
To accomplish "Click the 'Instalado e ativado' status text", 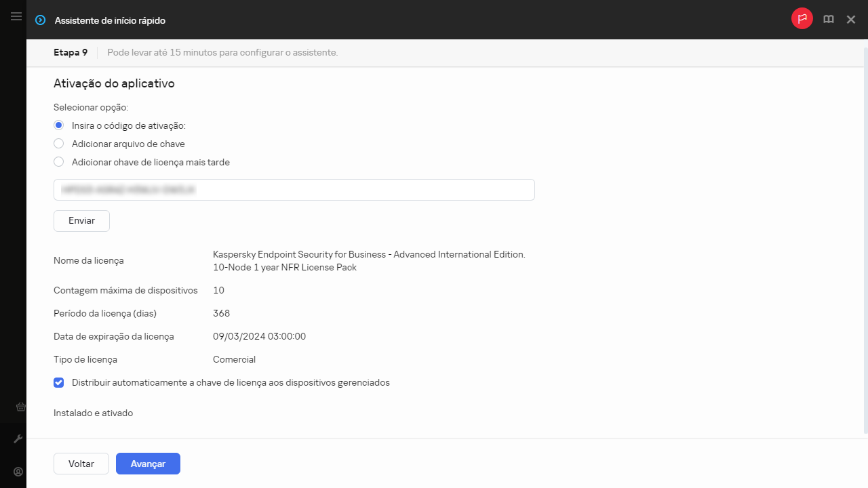I will coord(93,413).
